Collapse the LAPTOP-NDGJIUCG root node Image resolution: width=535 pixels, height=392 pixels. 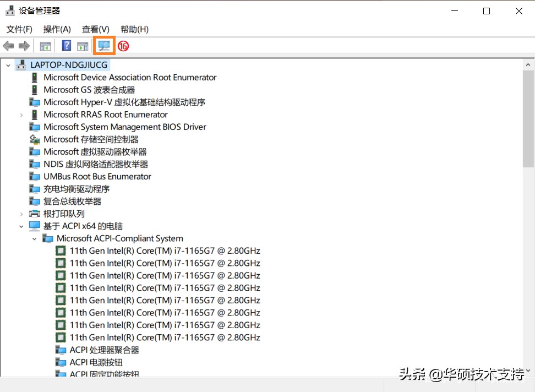pyautogui.click(x=8, y=65)
